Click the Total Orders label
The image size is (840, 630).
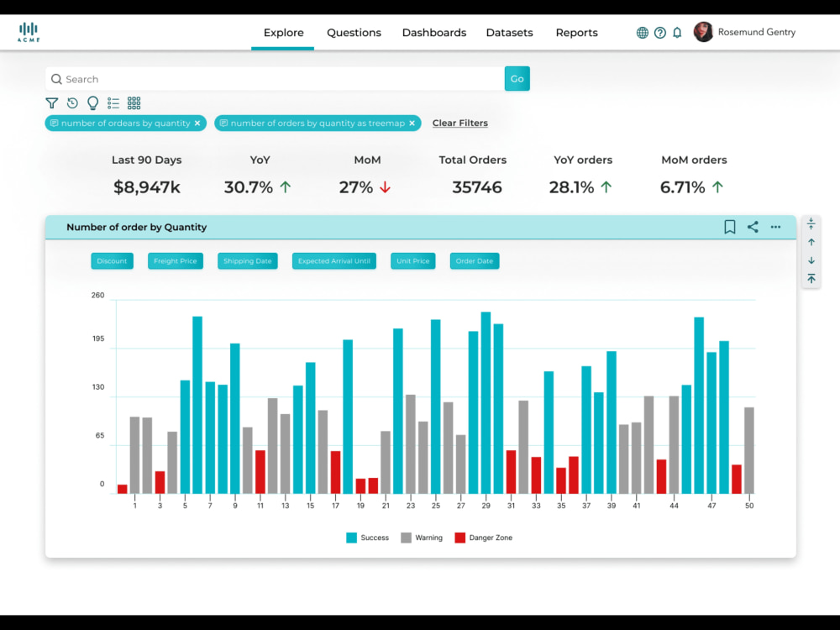click(472, 160)
